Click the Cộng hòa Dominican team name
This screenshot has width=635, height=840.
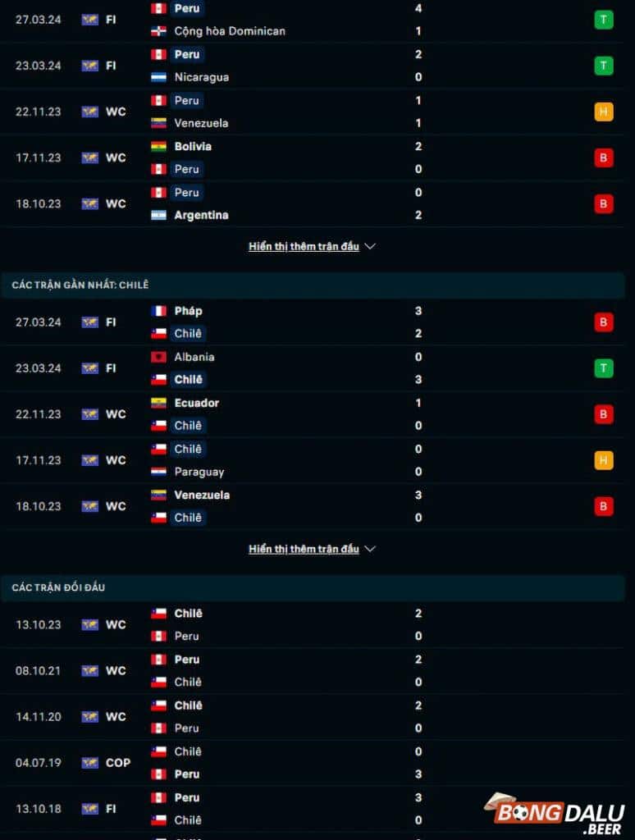tap(229, 30)
